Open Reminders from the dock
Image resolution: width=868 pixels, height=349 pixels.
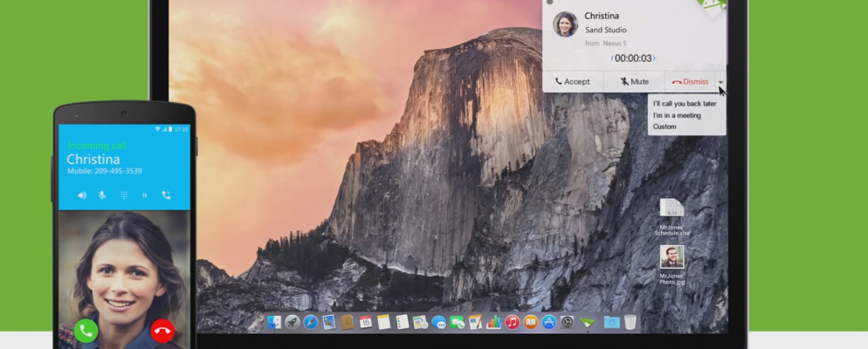point(403,322)
